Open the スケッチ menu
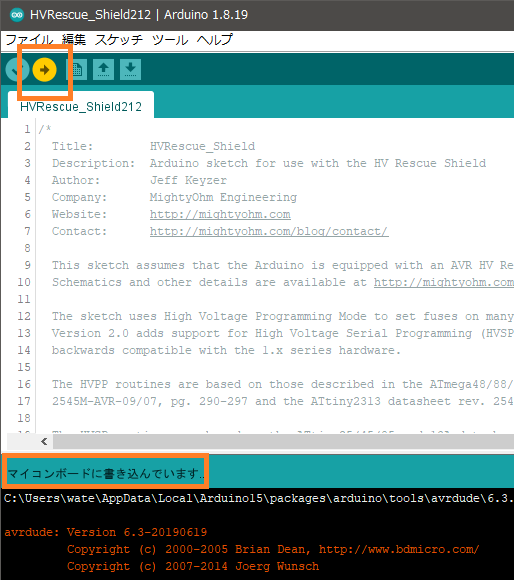 click(118, 40)
